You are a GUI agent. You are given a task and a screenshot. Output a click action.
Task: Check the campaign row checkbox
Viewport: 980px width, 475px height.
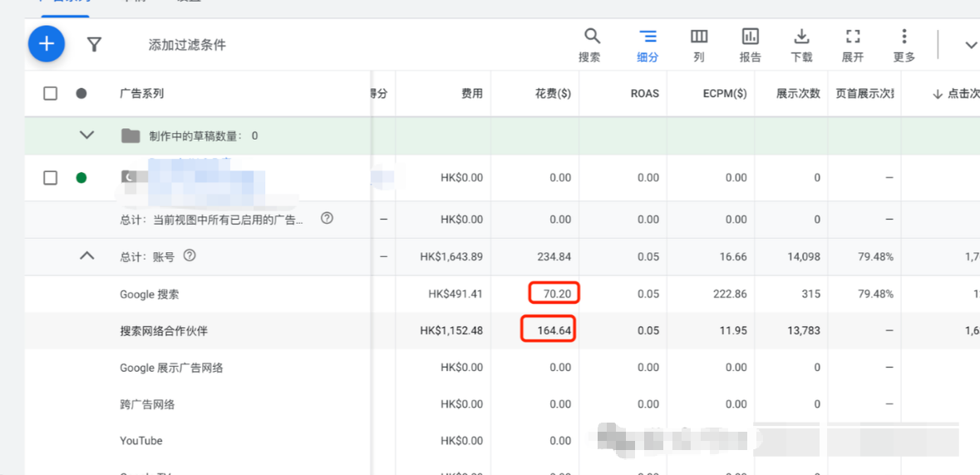[50, 178]
